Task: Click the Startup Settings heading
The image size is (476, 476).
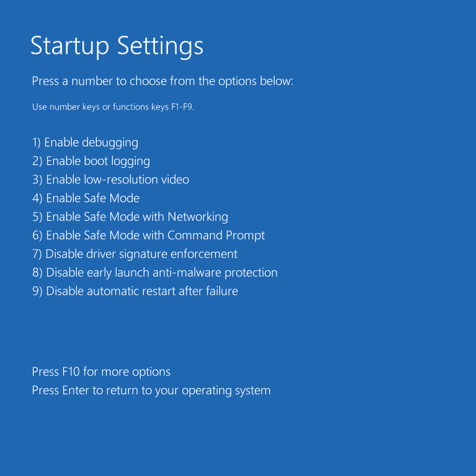Action: 117,46
